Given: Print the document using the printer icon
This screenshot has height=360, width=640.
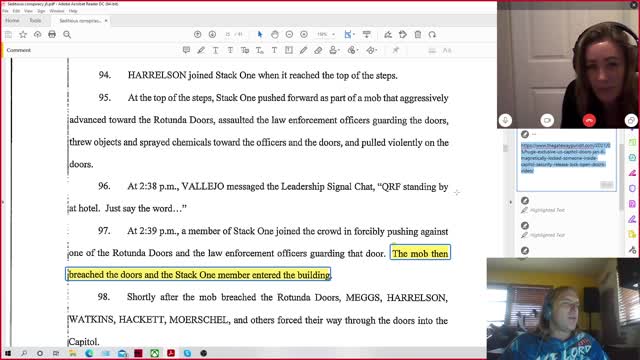Looking at the screenshot, I should (52, 35).
